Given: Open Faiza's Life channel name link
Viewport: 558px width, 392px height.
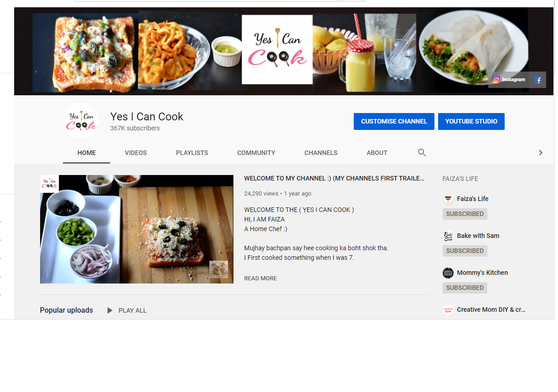Looking at the screenshot, I should coord(473,199).
